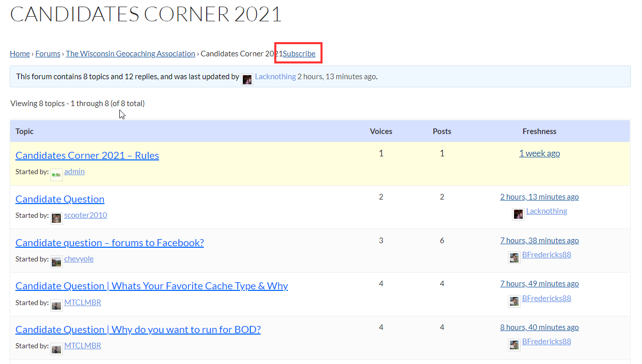Open the Why do you want to run for BOD topic
Screen dimensions: 642x364
pos(138,329)
